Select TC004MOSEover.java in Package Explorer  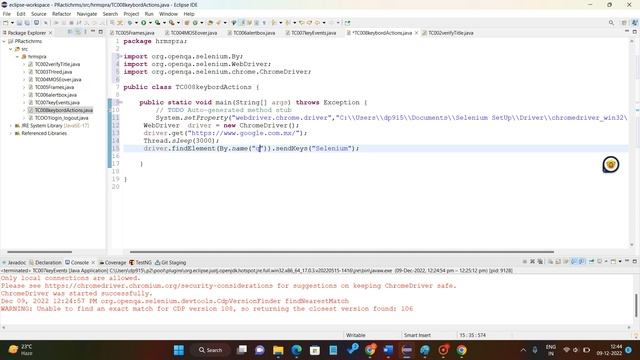coord(58,80)
